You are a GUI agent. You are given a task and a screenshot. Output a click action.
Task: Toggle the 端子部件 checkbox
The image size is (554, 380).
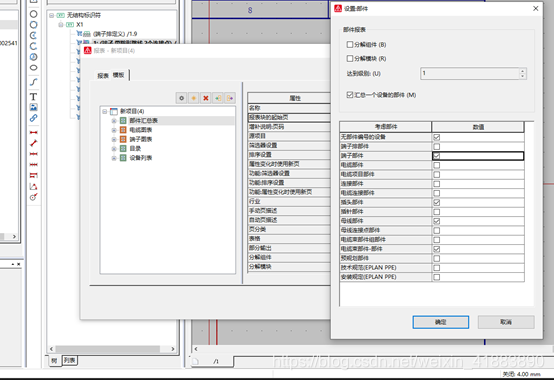[x=437, y=156]
